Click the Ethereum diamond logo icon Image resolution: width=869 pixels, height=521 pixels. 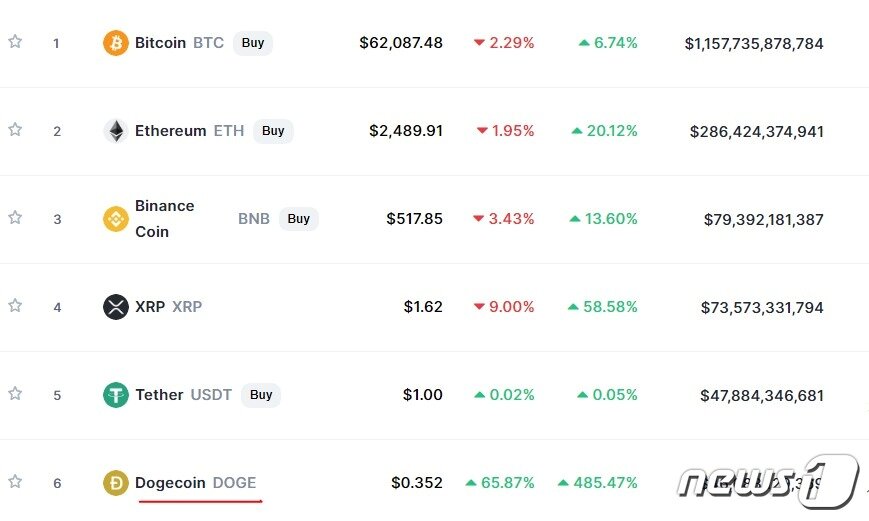pyautogui.click(x=116, y=131)
